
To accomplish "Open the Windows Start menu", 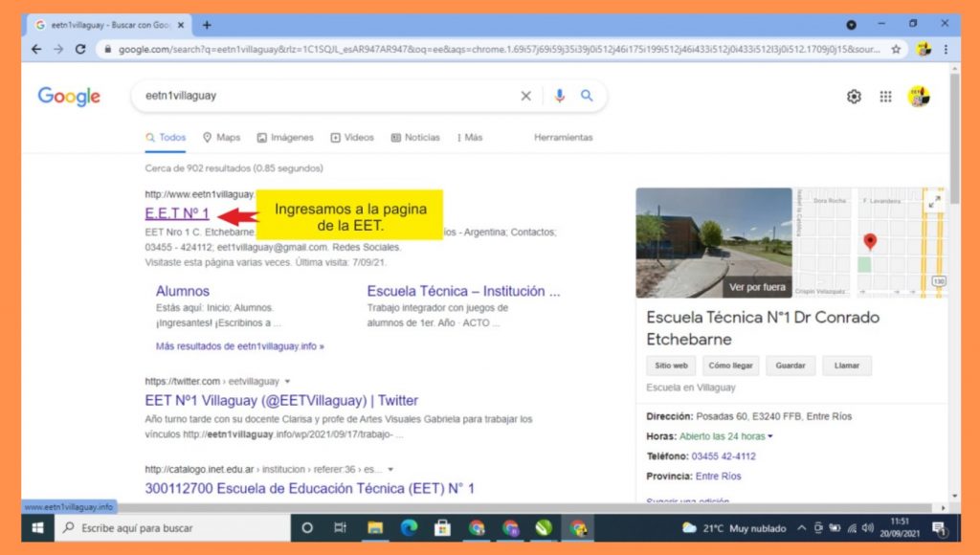I will (x=37, y=528).
